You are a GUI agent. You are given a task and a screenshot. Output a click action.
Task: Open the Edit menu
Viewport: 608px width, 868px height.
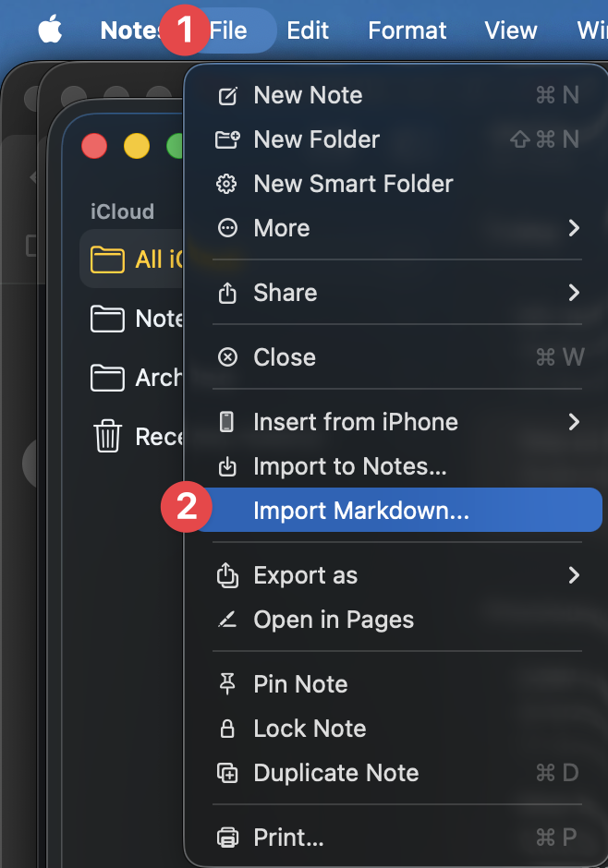(x=308, y=30)
